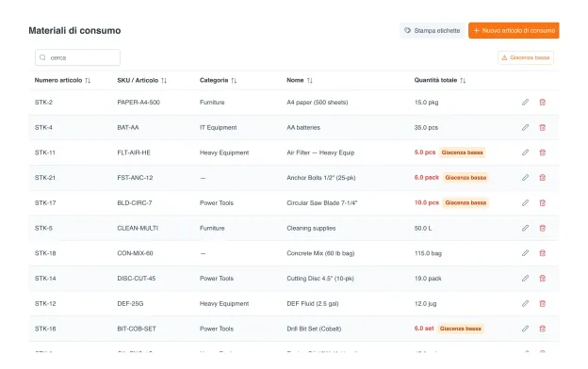Click the 115.0 bag quantity
Viewport: 588px width, 369px height.
428,253
